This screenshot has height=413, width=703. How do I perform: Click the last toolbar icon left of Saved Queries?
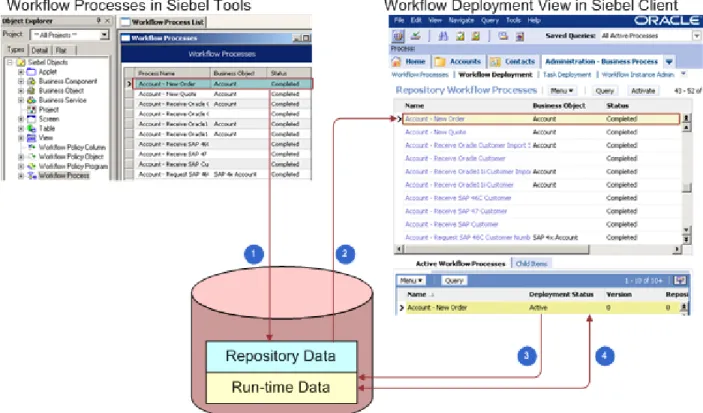520,36
